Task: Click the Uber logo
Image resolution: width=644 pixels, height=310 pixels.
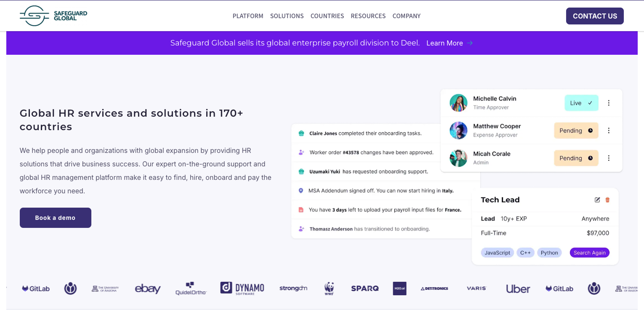Action: (518, 289)
